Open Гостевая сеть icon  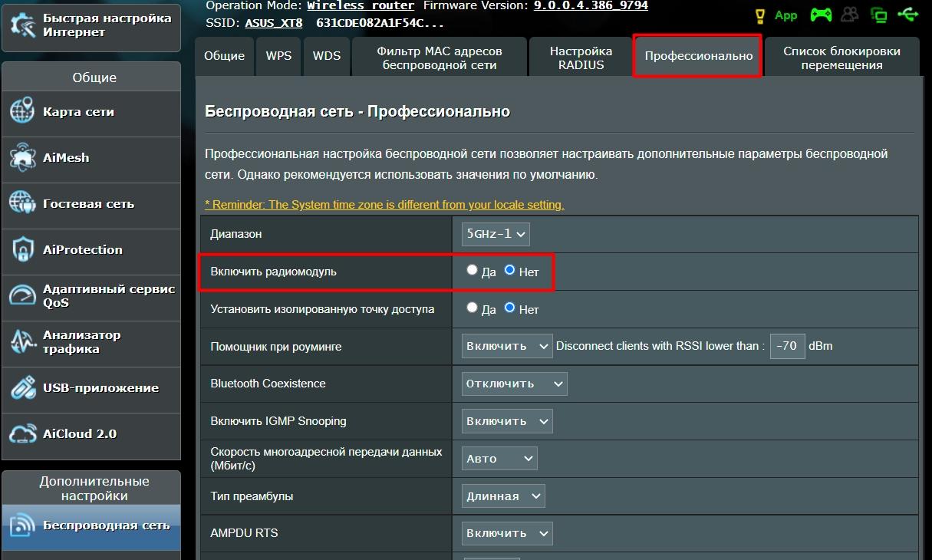tap(22, 203)
